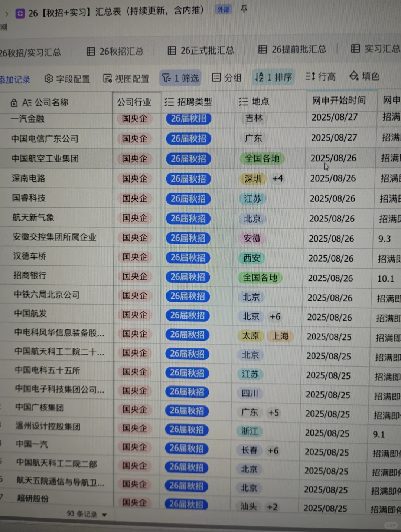Click the 10.1 deadline cell
The width and height of the screenshot is (401, 532).
click(x=386, y=279)
